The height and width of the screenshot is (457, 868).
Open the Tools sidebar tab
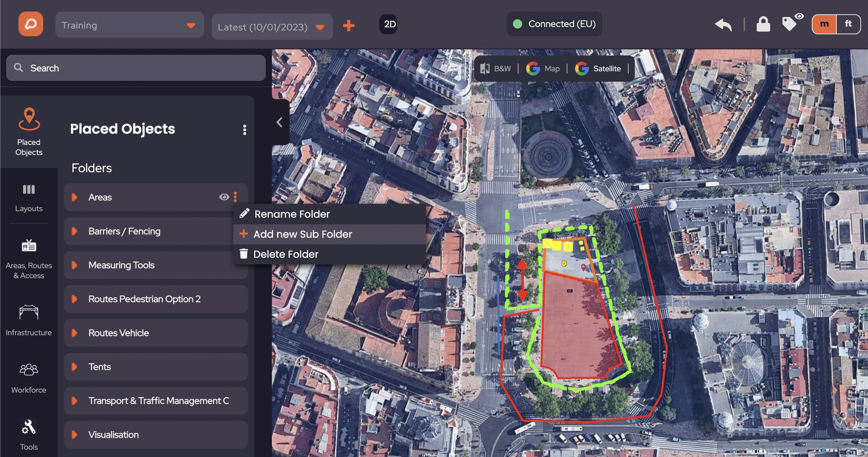click(29, 435)
